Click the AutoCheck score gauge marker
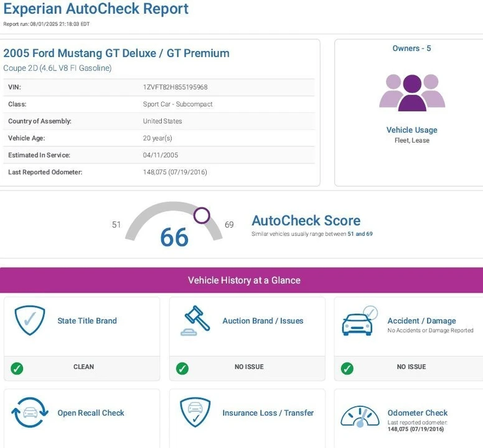The image size is (483, 448). 202,215
